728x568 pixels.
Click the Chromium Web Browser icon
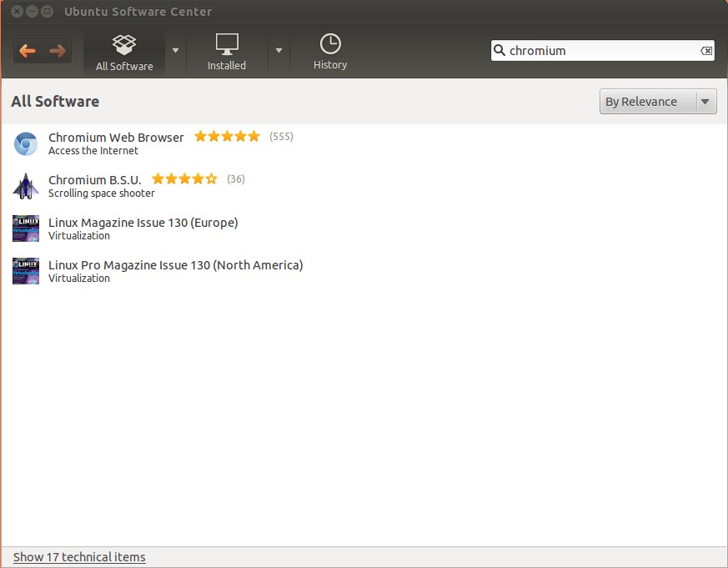tap(26, 143)
